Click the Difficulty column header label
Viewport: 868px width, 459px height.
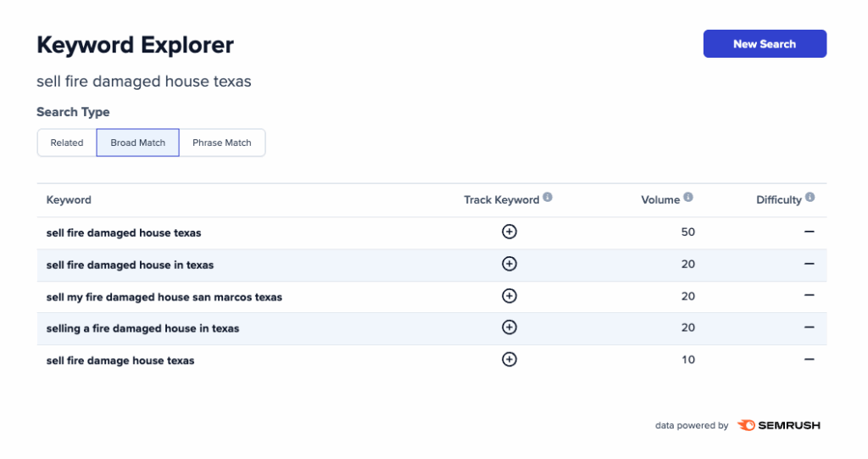pos(778,200)
